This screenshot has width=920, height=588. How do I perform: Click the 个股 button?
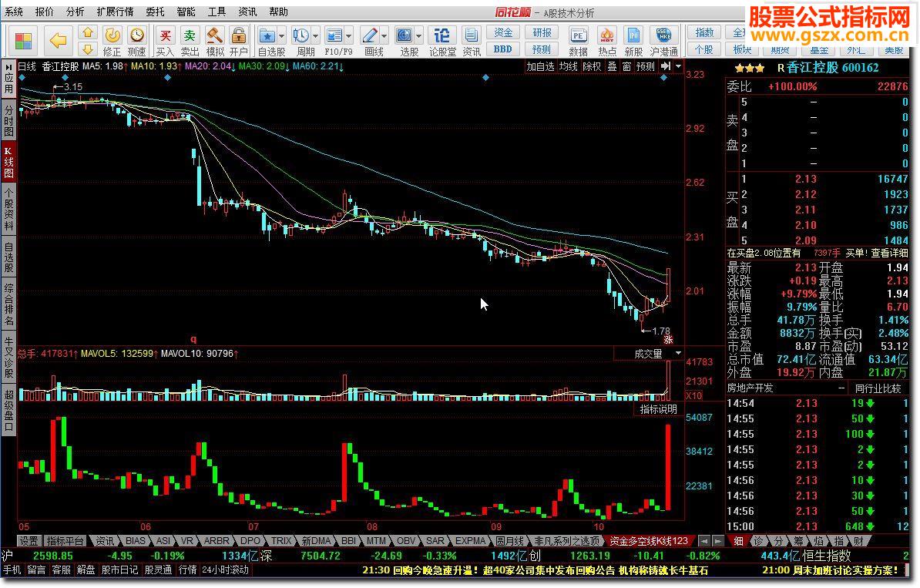pyautogui.click(x=704, y=49)
